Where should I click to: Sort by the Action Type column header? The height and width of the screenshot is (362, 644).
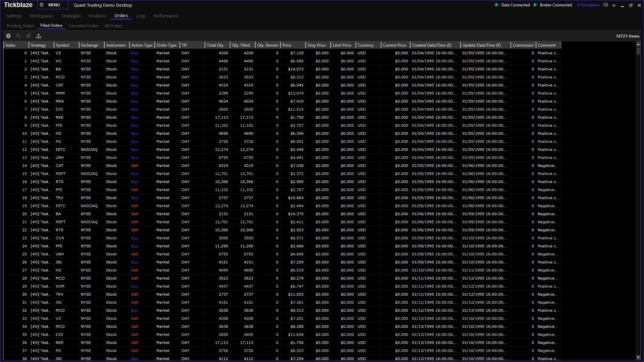tap(142, 45)
